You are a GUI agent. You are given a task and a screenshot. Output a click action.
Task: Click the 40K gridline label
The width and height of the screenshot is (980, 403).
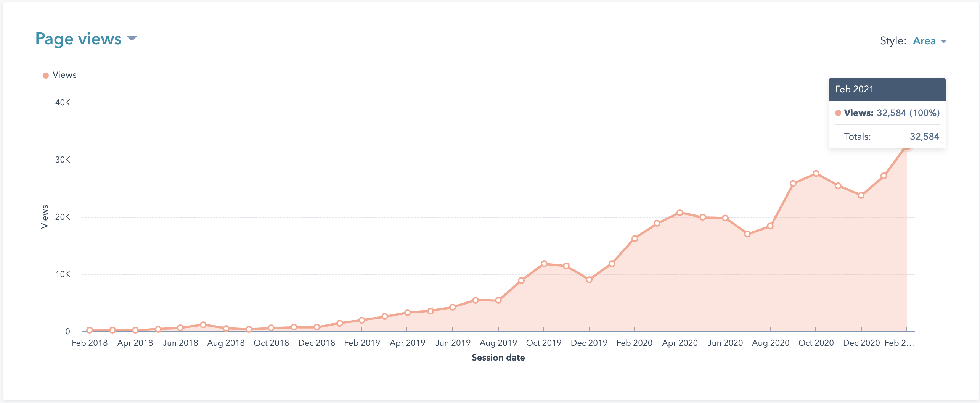point(62,102)
